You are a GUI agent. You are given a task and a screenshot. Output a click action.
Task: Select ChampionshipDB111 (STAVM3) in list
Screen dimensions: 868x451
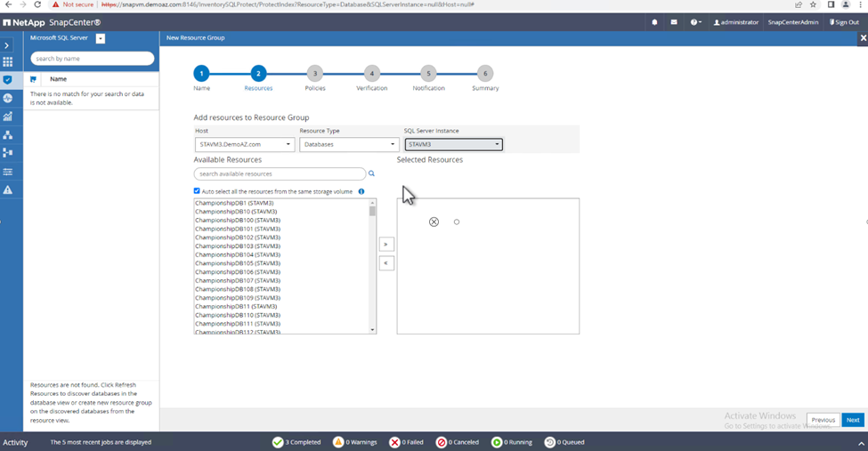238,324
